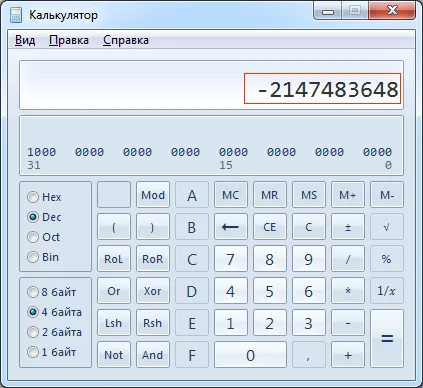Click the backspace arrow button
The image size is (423, 388).
tap(231, 227)
